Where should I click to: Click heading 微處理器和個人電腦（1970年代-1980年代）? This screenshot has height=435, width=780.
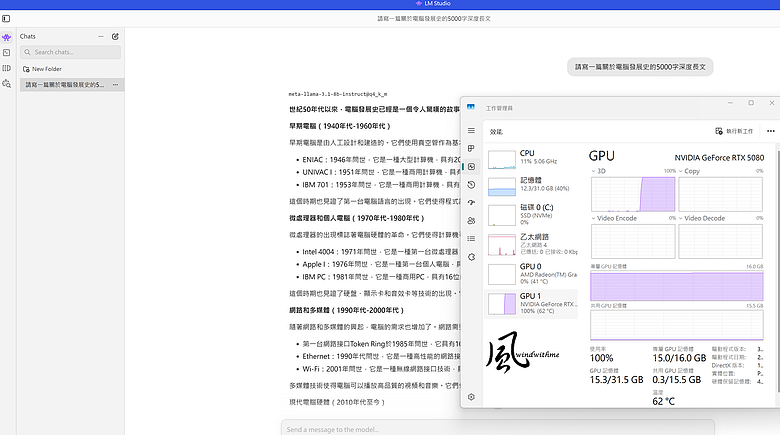point(357,218)
